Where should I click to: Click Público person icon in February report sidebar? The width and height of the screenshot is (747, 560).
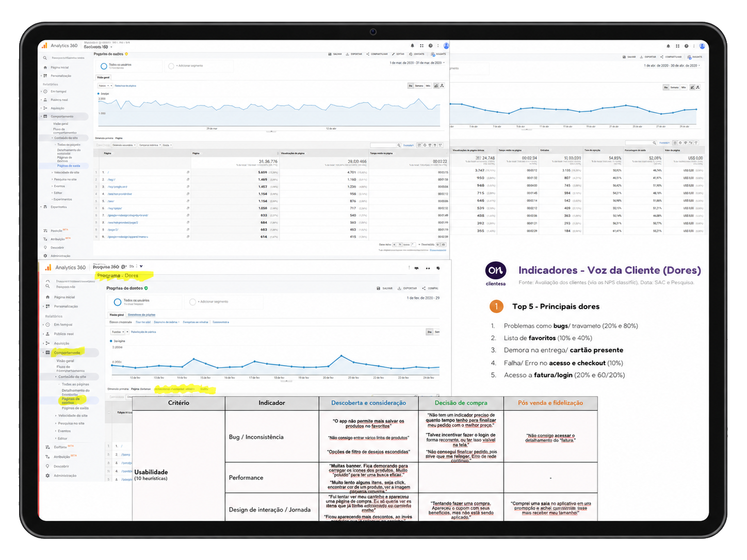(47, 334)
